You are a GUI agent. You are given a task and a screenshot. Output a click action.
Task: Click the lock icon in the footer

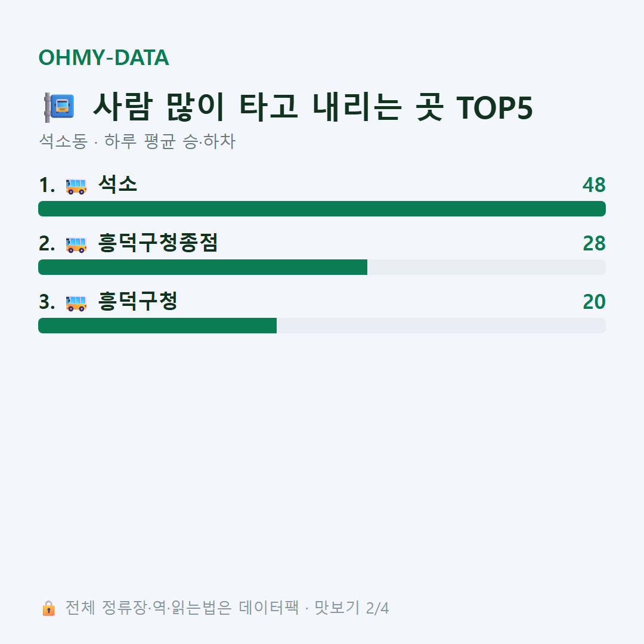click(x=48, y=608)
